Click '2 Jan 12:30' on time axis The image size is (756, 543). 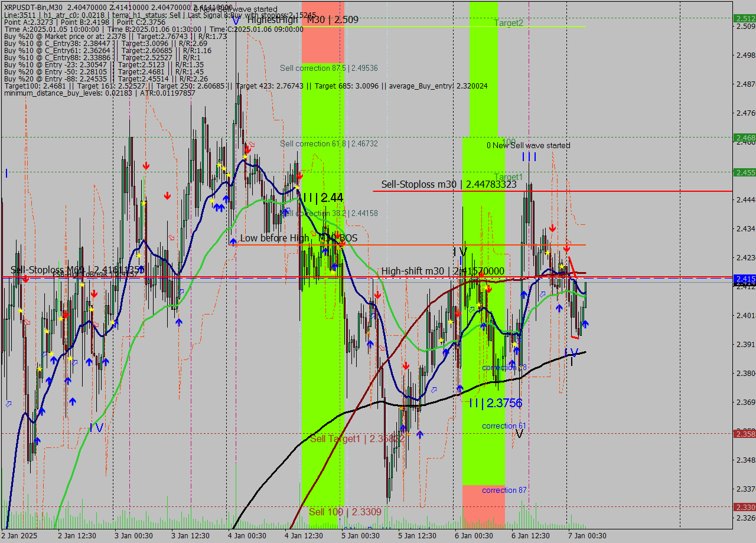(x=77, y=536)
